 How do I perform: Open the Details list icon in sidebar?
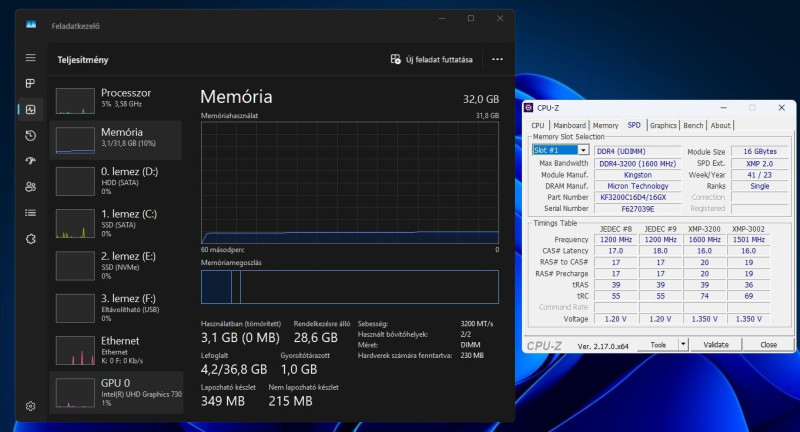click(31, 213)
